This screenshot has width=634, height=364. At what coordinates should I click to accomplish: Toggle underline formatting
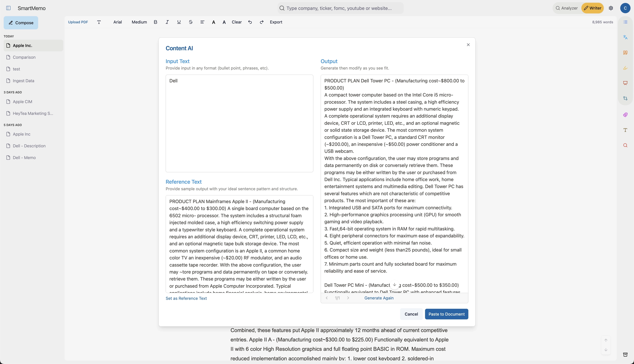[179, 22]
